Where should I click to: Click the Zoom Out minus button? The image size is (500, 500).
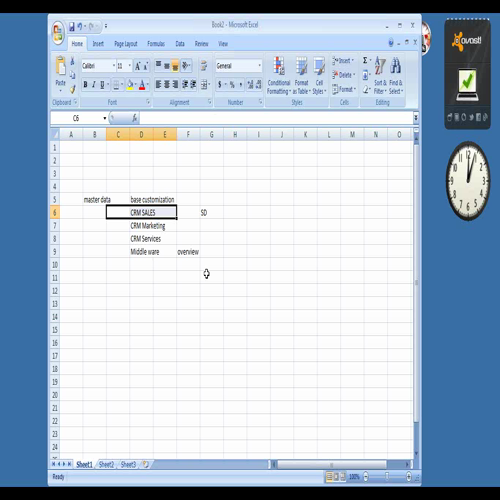pyautogui.click(x=366, y=477)
